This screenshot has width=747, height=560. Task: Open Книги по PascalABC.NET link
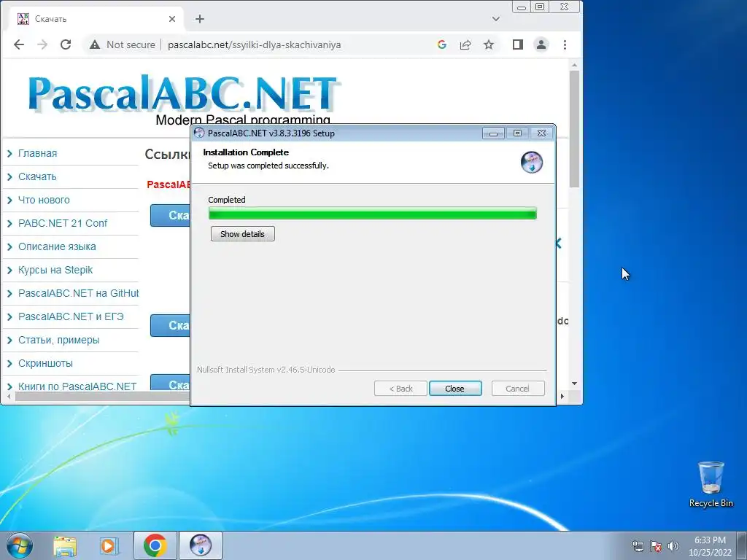[x=77, y=386]
